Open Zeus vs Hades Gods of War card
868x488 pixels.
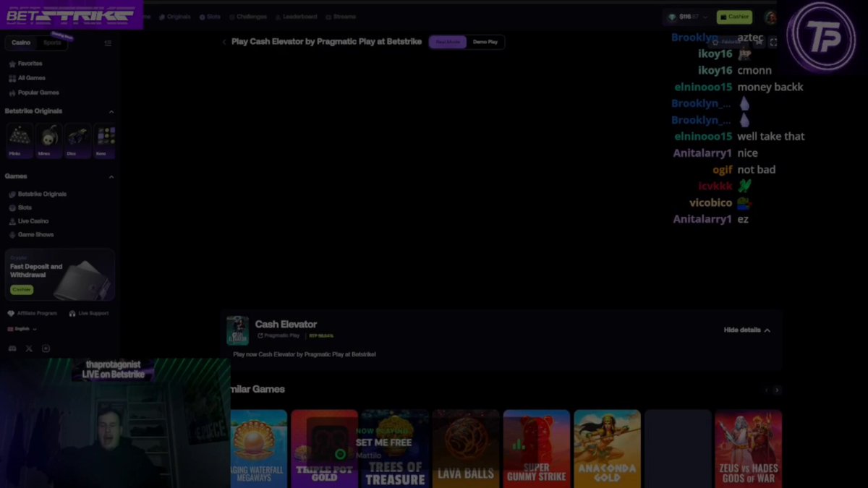click(x=748, y=449)
